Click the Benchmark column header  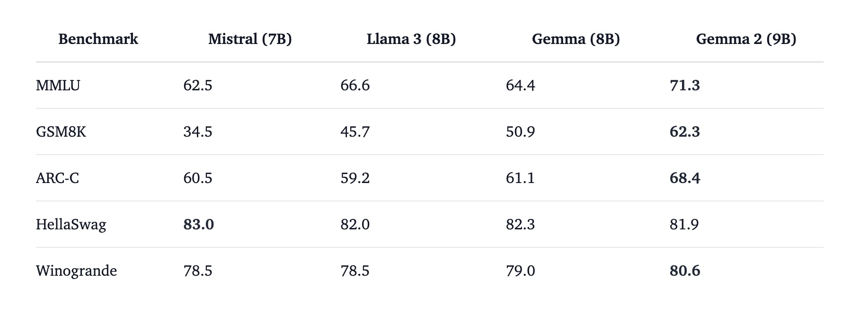[98, 39]
